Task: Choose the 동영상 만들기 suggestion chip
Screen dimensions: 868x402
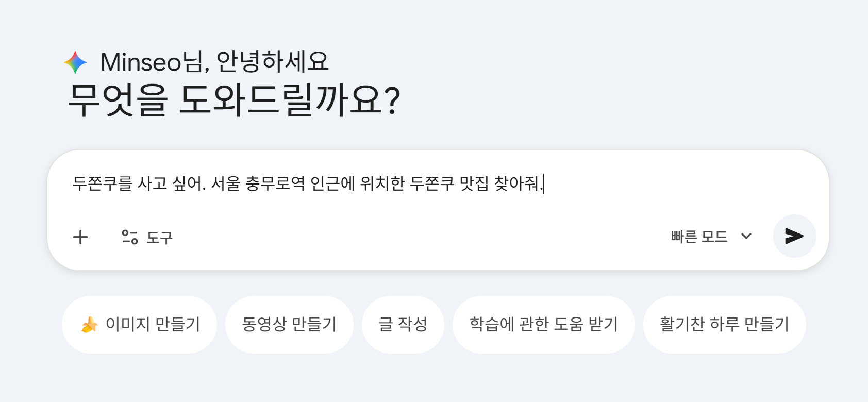Action: pos(289,324)
